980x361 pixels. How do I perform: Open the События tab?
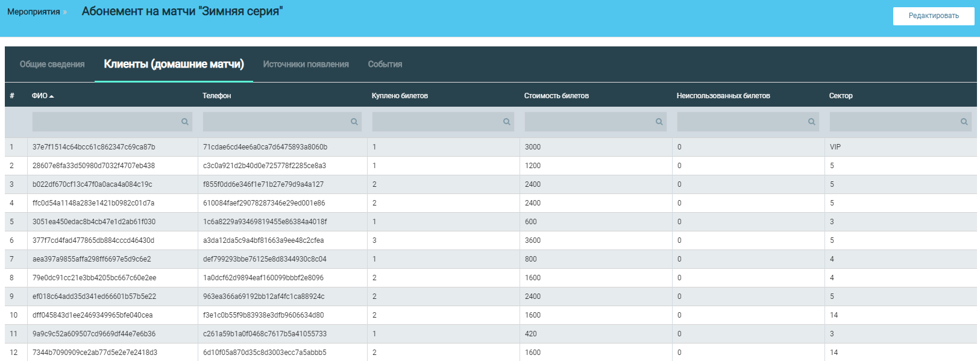point(385,64)
